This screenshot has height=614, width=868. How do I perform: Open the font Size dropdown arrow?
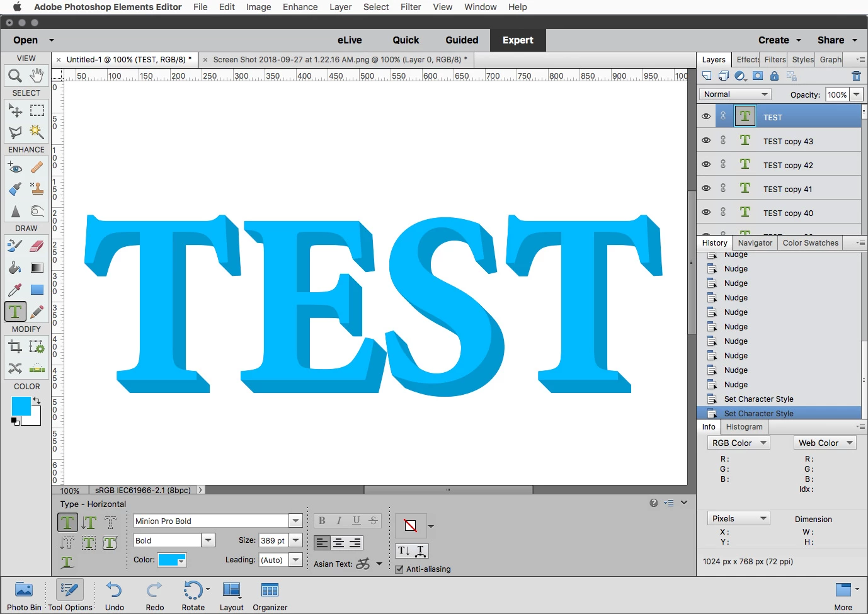(295, 540)
